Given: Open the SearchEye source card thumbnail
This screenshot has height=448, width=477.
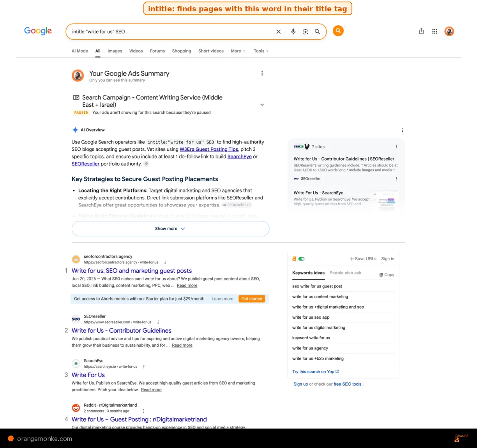Looking at the screenshot, I should coord(386,200).
